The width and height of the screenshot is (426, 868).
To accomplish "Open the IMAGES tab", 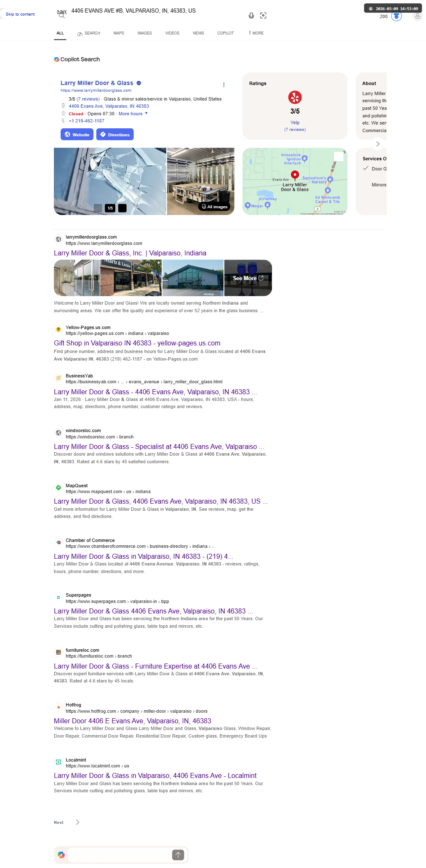I will coord(145,33).
